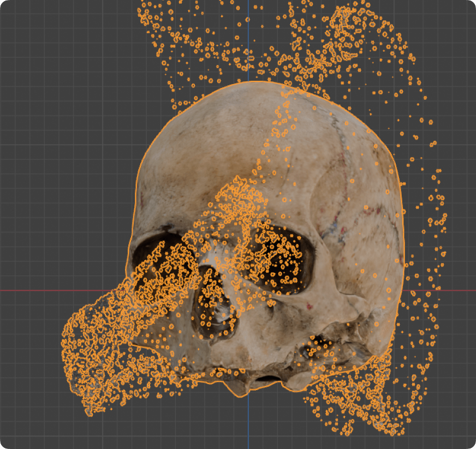Click where the red and blue axes intersect

point(248,290)
